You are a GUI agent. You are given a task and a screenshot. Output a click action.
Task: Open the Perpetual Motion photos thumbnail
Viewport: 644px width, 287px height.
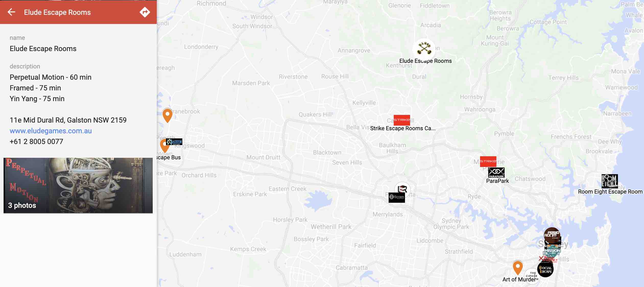point(78,185)
